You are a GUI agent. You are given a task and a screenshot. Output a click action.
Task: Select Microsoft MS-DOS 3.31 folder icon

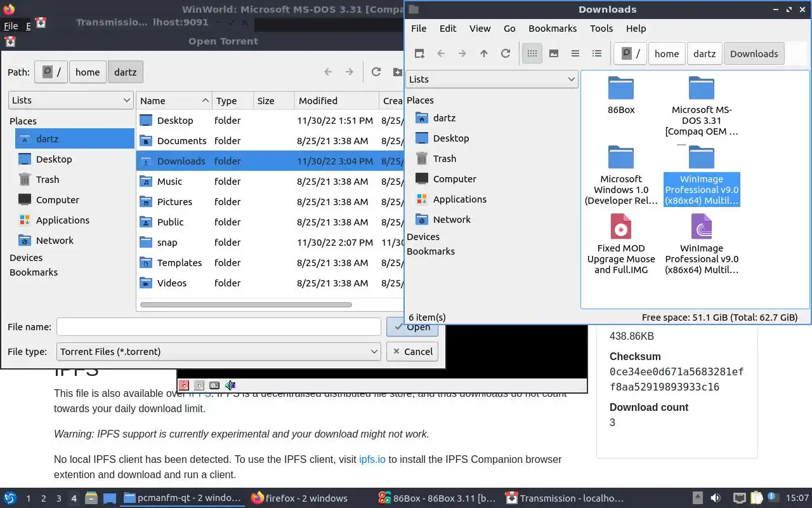(702, 88)
